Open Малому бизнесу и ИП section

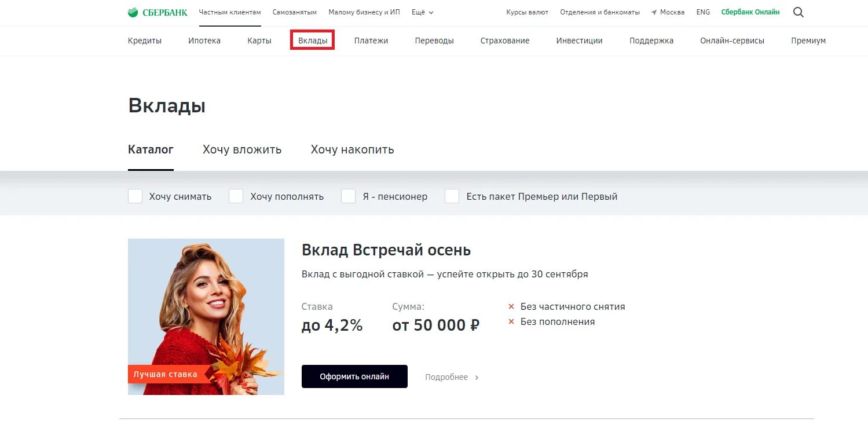coord(364,12)
